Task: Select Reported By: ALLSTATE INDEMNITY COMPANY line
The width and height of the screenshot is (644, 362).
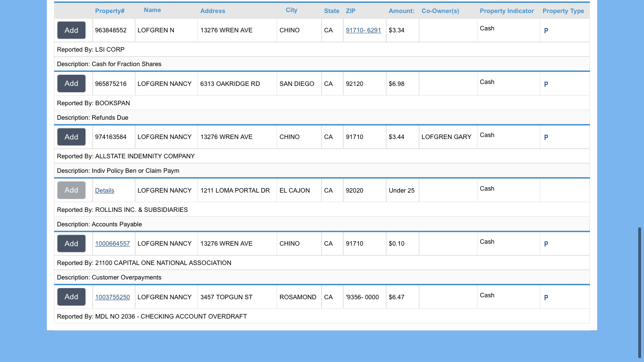Action: 322,156
